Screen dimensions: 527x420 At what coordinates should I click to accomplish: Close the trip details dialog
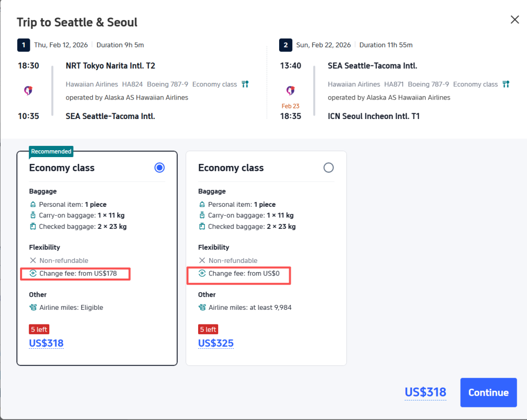click(514, 20)
